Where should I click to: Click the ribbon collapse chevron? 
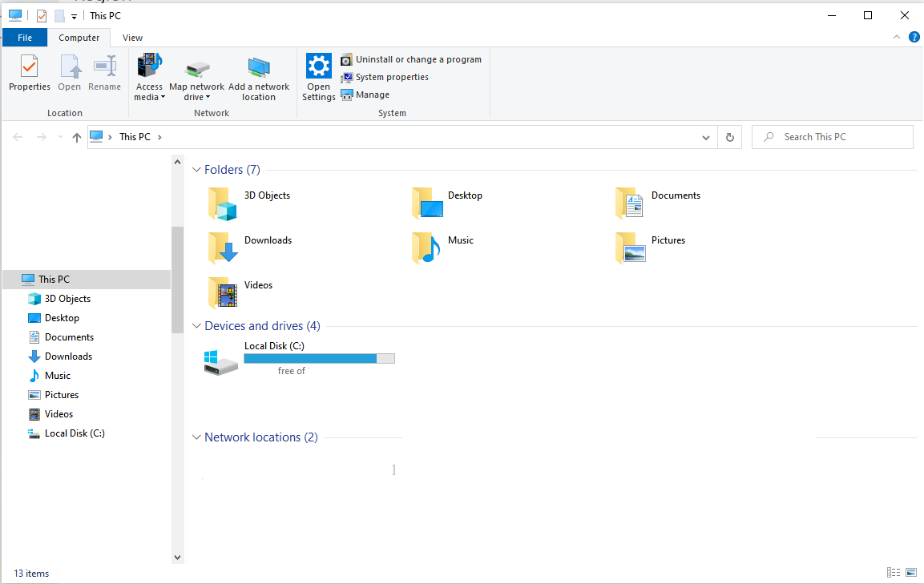(x=896, y=37)
